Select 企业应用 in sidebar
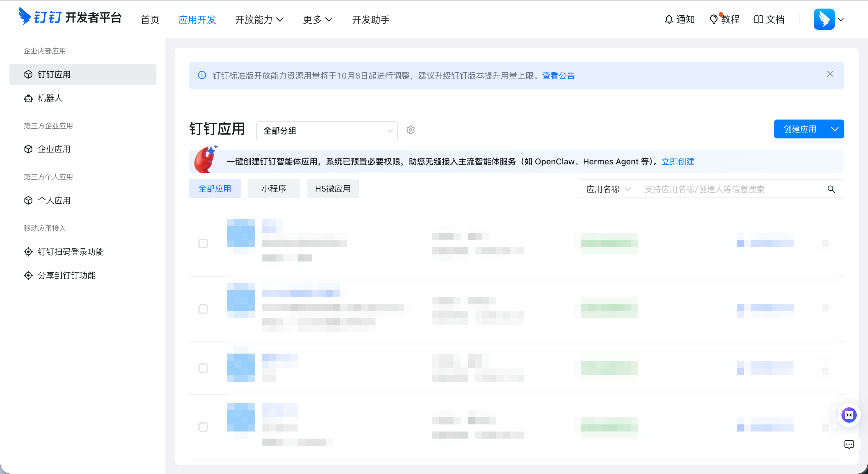 (x=83, y=149)
